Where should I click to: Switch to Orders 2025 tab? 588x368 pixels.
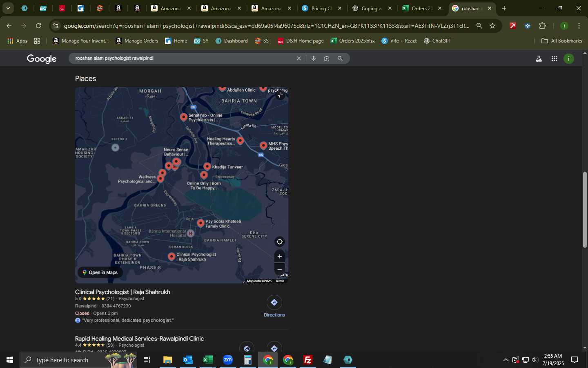[423, 8]
